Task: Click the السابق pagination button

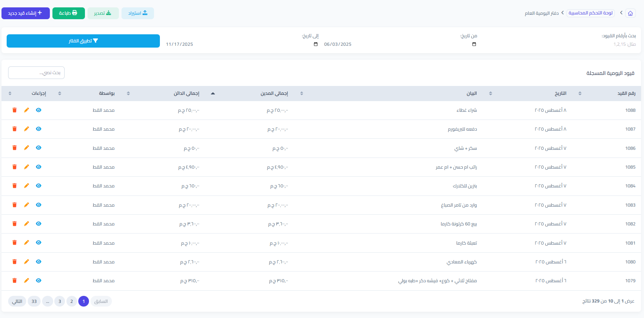Action: 101,301
